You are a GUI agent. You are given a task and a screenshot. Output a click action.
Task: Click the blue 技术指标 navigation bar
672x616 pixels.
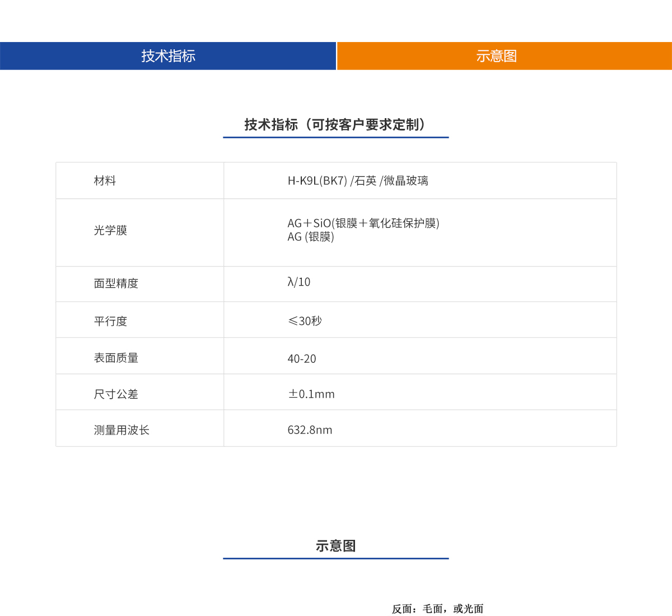(x=168, y=56)
